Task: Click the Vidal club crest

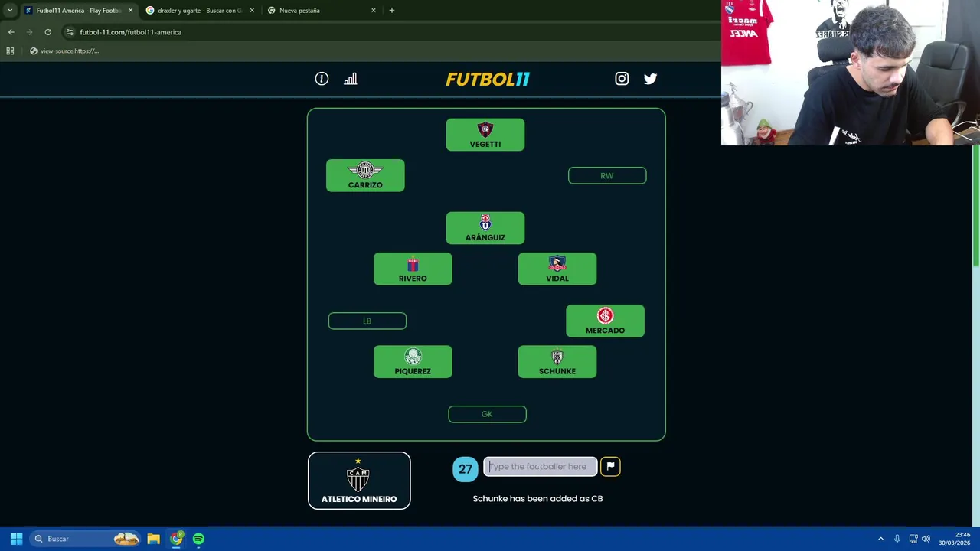Action: click(x=557, y=263)
